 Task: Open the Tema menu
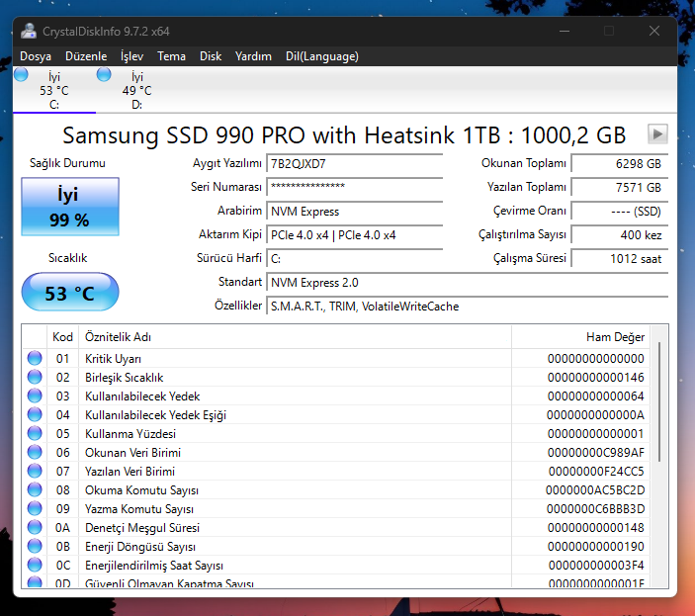(172, 56)
